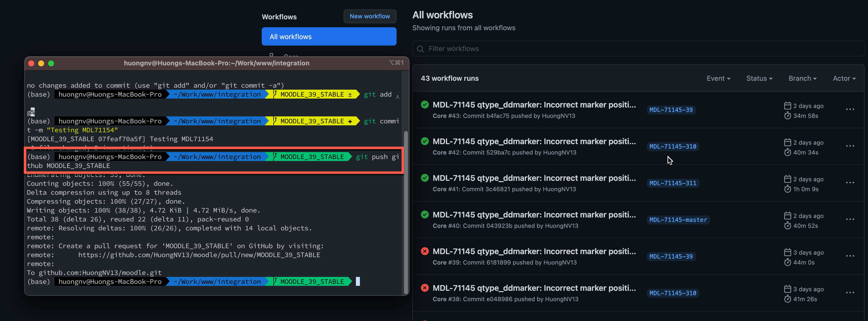Open the Branch filter dropdown

coord(802,79)
